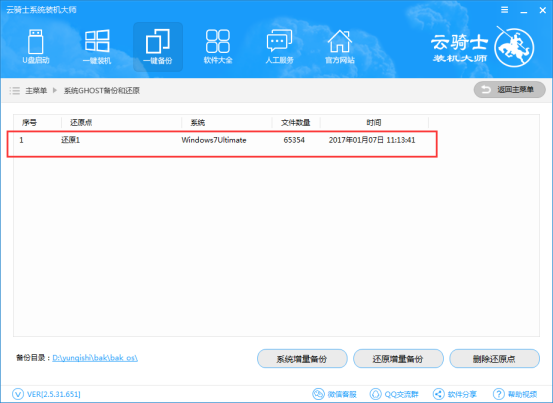Click the 云骑士 knight logo
The image size is (553, 403).
514,48
